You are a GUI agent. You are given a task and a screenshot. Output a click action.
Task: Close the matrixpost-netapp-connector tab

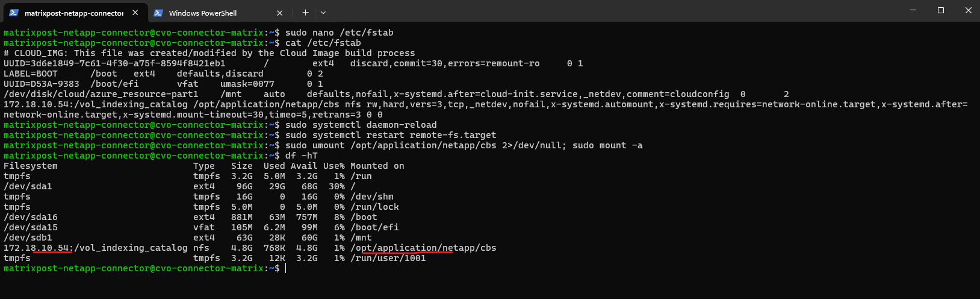click(135, 13)
